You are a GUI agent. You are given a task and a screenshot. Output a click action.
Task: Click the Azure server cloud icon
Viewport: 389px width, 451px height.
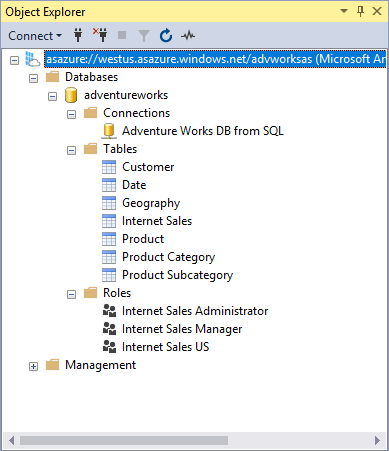(x=33, y=59)
